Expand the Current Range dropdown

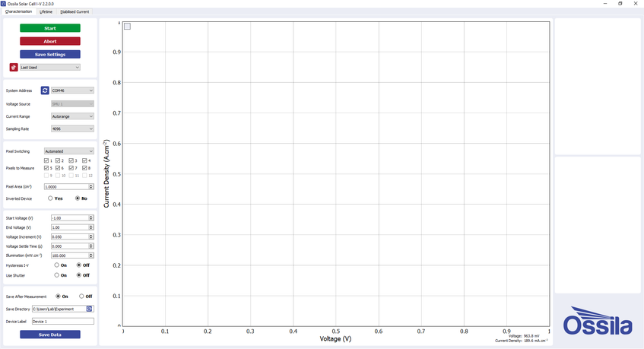(72, 116)
